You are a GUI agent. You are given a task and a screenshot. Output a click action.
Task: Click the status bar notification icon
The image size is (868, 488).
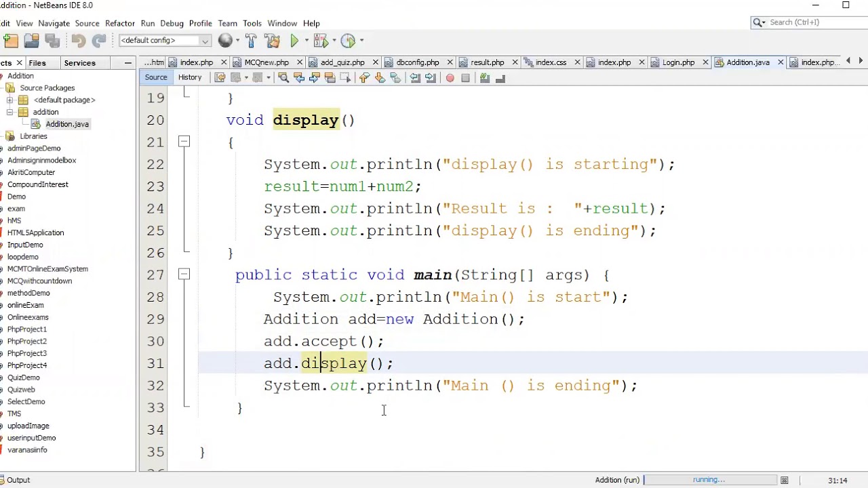(x=785, y=481)
